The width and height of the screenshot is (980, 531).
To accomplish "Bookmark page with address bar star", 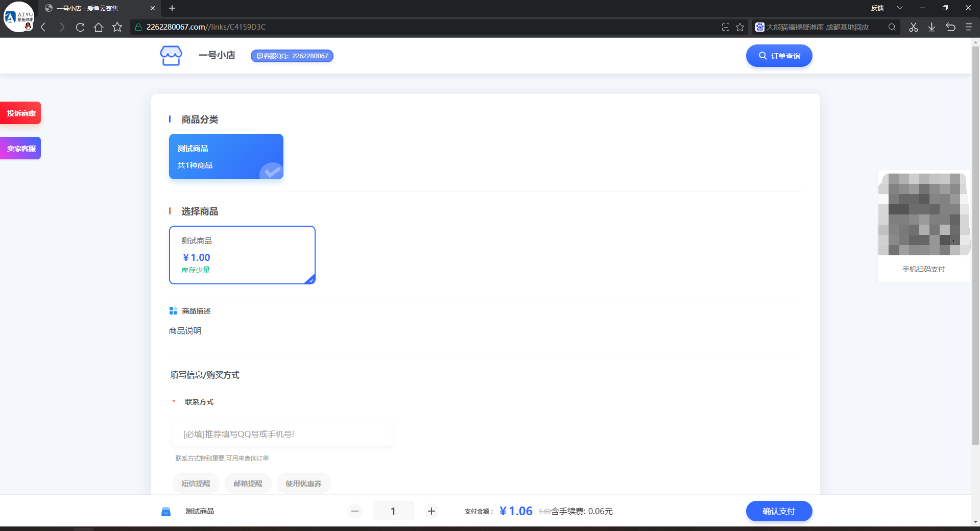I will [x=740, y=27].
